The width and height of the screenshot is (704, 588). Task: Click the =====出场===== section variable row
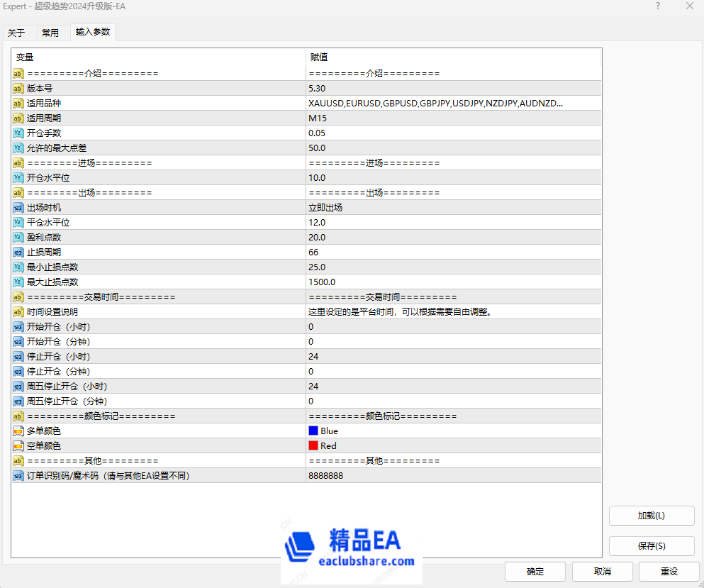(x=159, y=193)
